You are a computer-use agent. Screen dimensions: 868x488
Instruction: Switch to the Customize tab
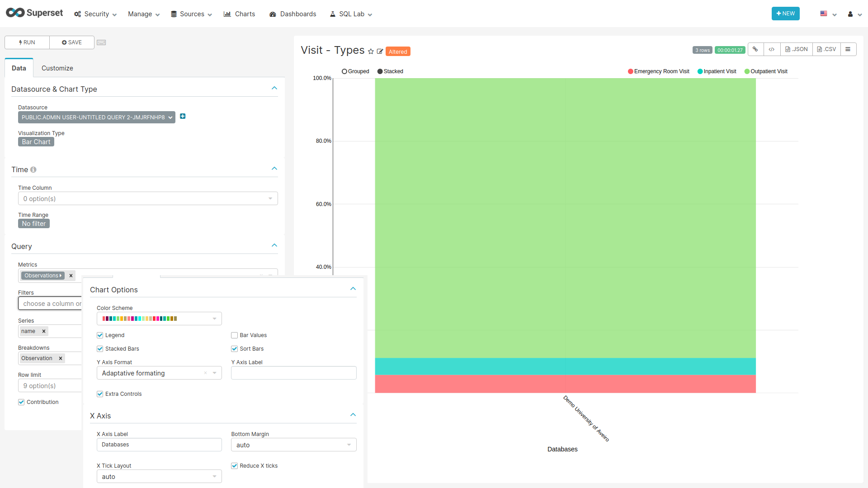tap(57, 68)
